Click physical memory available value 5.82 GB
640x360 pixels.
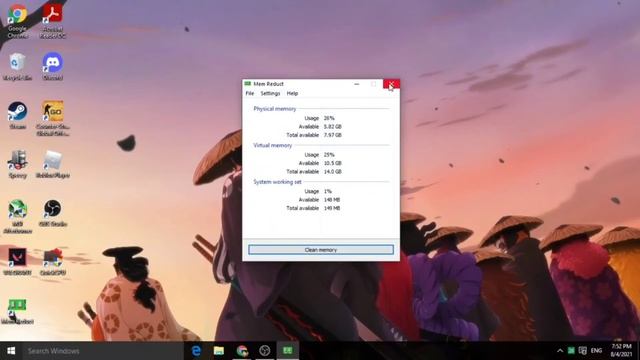click(333, 127)
